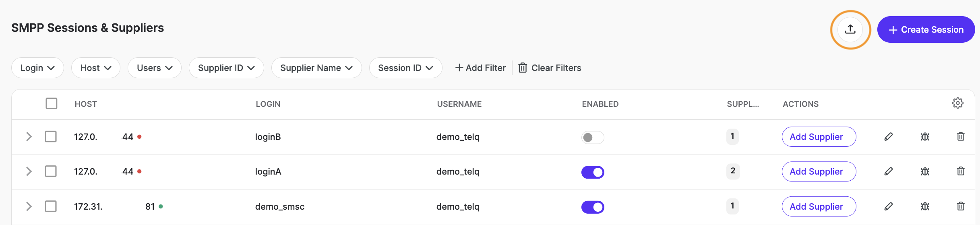This screenshot has height=225, width=980.
Task: Edit the demo_smsc session with pencil icon
Action: 889,206
